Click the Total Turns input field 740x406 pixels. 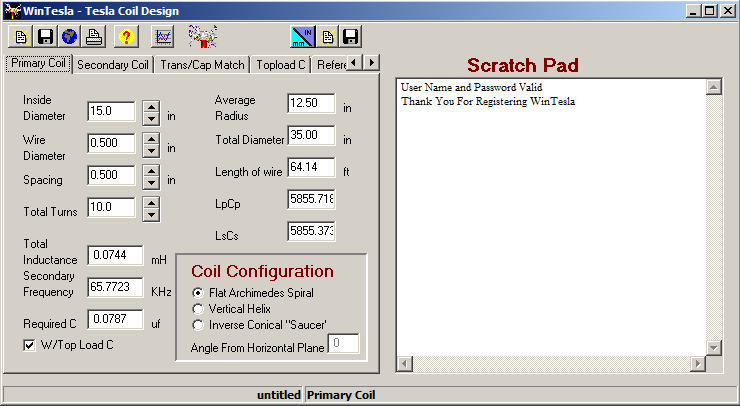(x=111, y=207)
